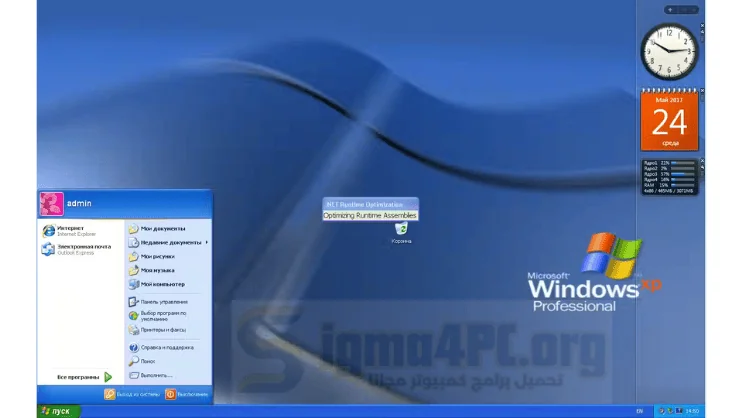Click Выключение (shut down) button
Image resolution: width=743 pixels, height=418 pixels.
tap(187, 394)
